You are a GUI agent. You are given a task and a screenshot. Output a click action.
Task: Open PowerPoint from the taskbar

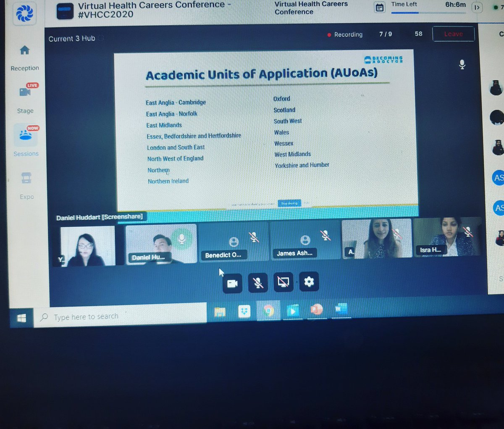316,309
